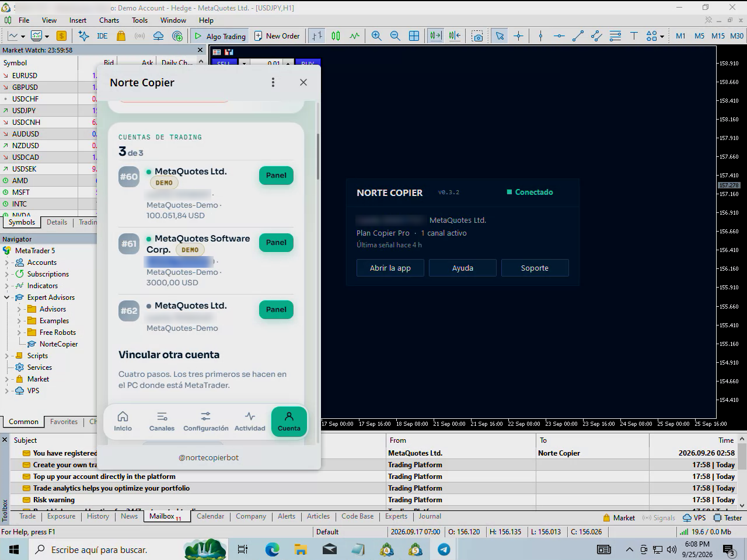Click Panel button for account #61

[x=276, y=243]
